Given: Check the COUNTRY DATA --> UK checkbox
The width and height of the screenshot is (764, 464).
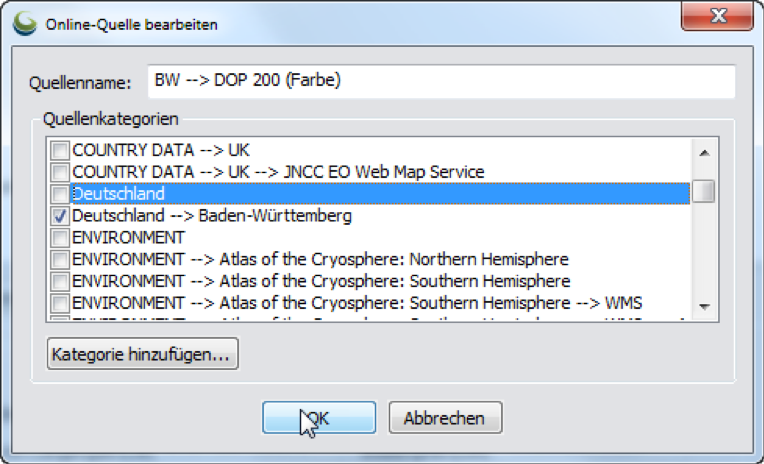Looking at the screenshot, I should [60, 150].
